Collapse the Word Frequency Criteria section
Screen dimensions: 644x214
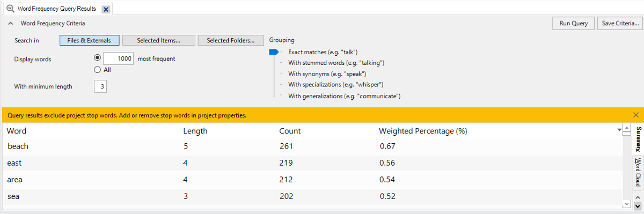[x=11, y=24]
